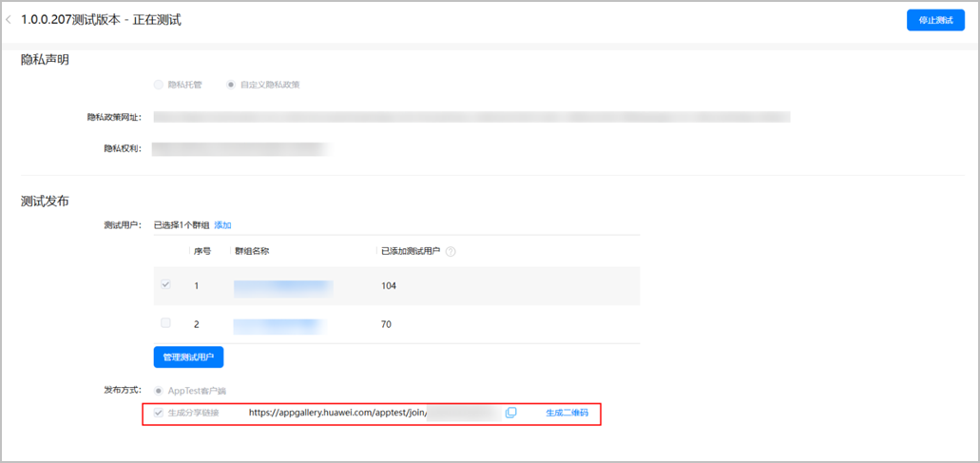Uncheck the checkbox for group row 1
The height and width of the screenshot is (463, 980).
coord(166,285)
